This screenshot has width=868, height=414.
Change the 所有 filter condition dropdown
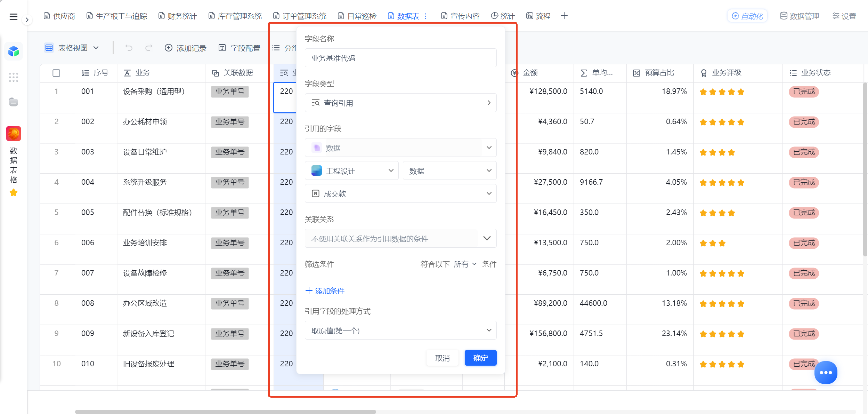point(465,264)
